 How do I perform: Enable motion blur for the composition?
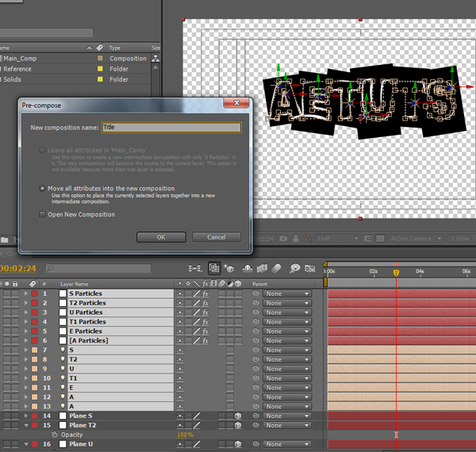[276, 268]
